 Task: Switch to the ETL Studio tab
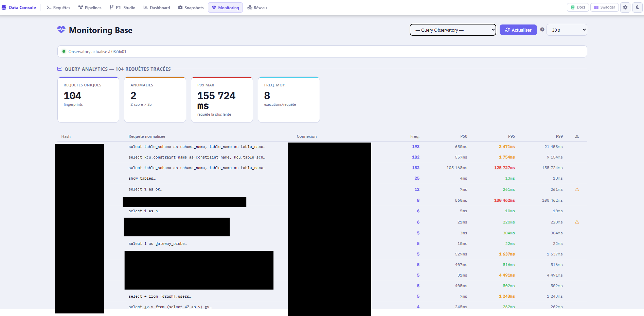pos(122,7)
